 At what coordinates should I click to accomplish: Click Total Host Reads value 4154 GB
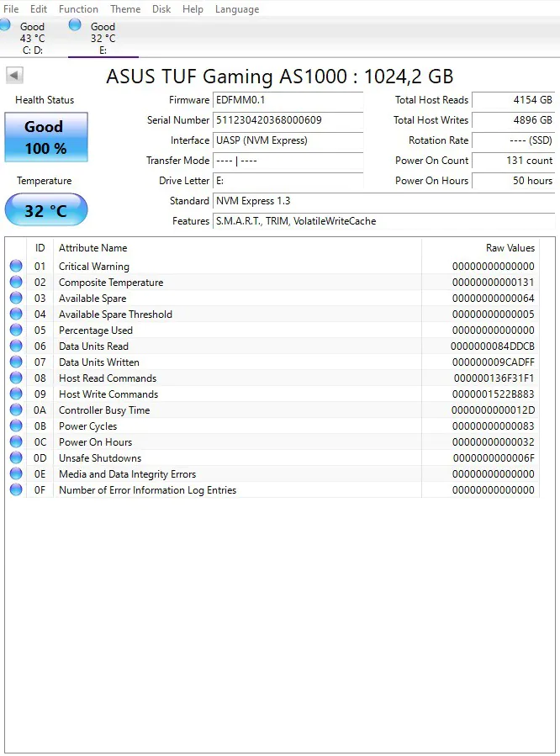coord(513,100)
